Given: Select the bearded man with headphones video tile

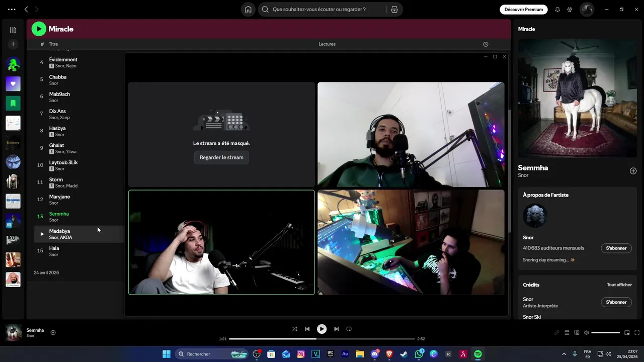Looking at the screenshot, I should click(x=411, y=135).
